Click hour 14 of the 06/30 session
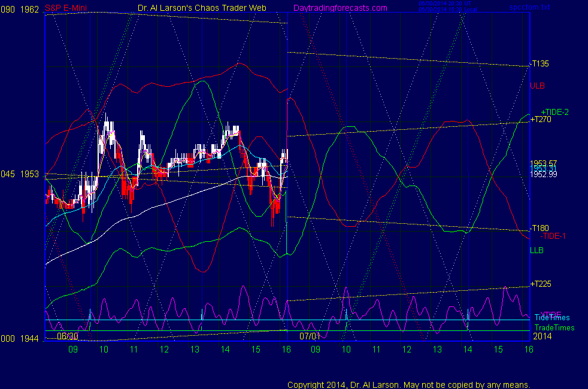This screenshot has height=389, width=588. pos(225,350)
